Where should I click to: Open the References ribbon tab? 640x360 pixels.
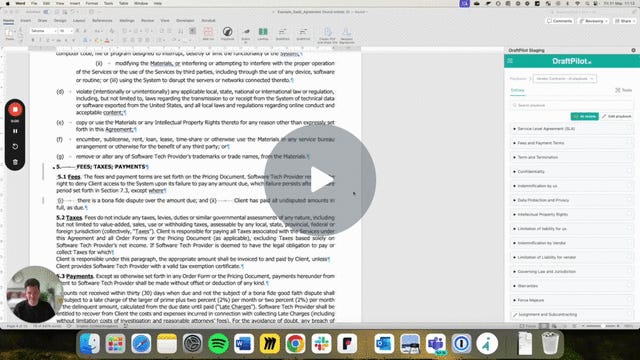pyautogui.click(x=102, y=20)
